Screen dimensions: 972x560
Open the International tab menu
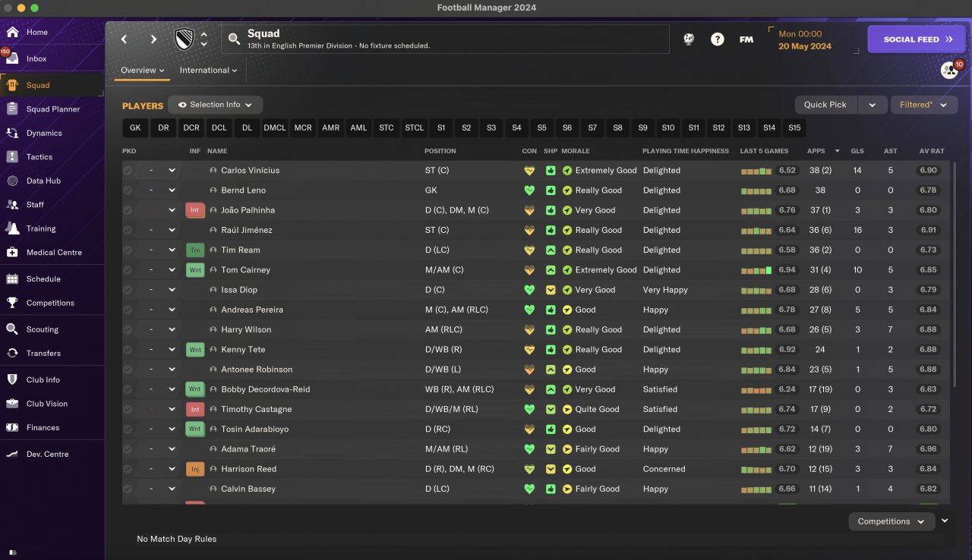208,70
